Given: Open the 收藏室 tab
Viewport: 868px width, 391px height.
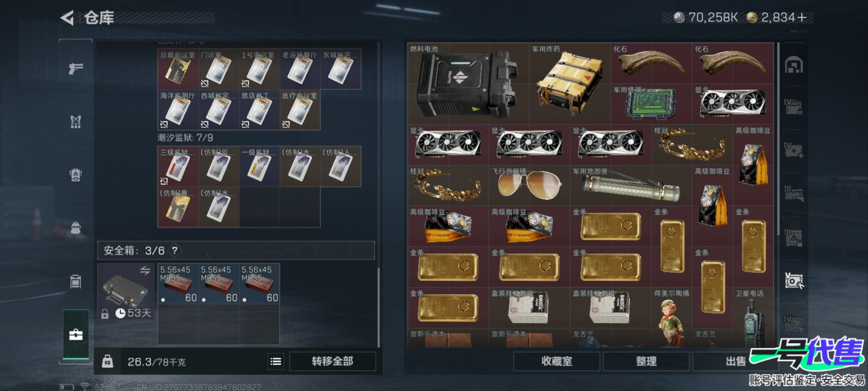Looking at the screenshot, I should (x=557, y=361).
